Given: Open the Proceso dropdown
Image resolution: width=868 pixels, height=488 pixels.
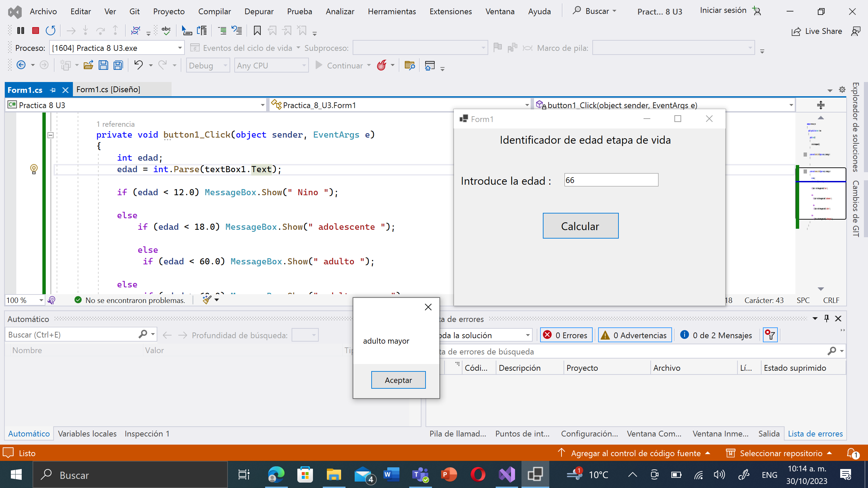Looking at the screenshot, I should click(180, 47).
